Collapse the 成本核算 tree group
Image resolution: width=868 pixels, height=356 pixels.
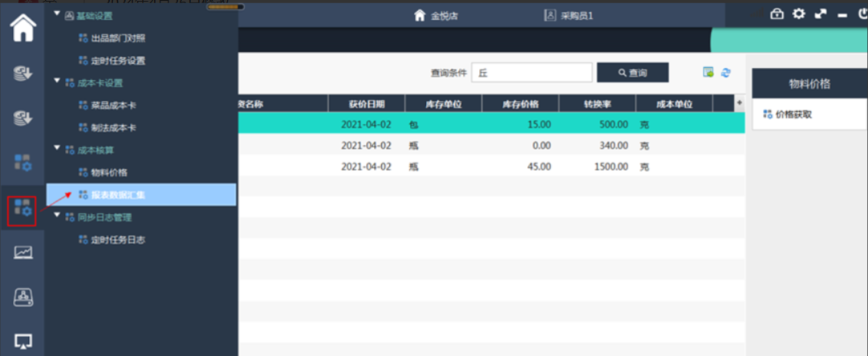pyautogui.click(x=56, y=149)
